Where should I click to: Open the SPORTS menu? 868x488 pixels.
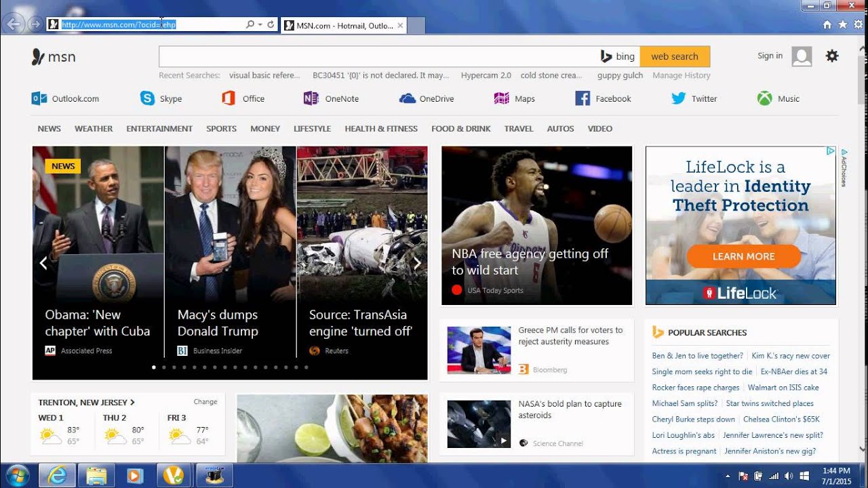[222, 128]
